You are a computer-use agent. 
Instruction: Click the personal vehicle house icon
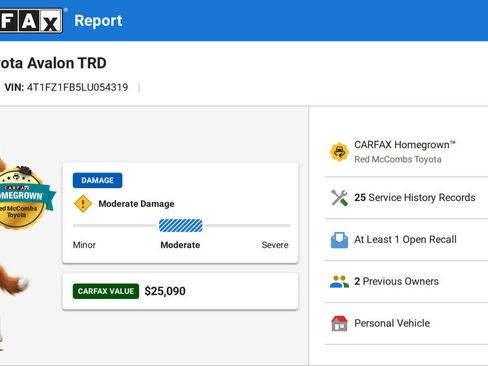click(339, 323)
